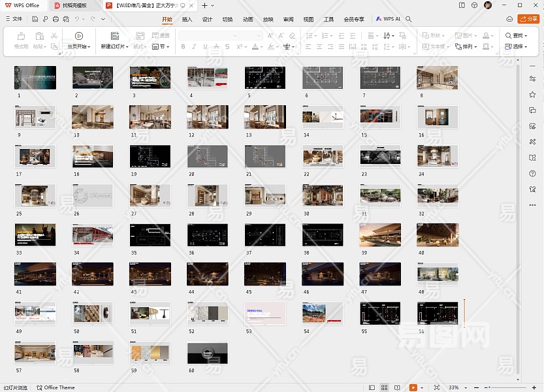The image size is (544, 392).
Task: Switch to the 动画 ribbon tab
Action: tap(248, 20)
